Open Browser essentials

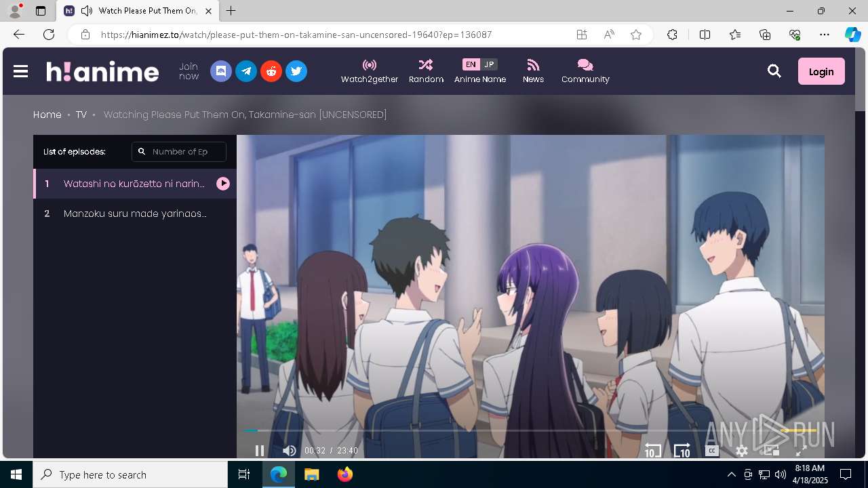click(x=795, y=35)
